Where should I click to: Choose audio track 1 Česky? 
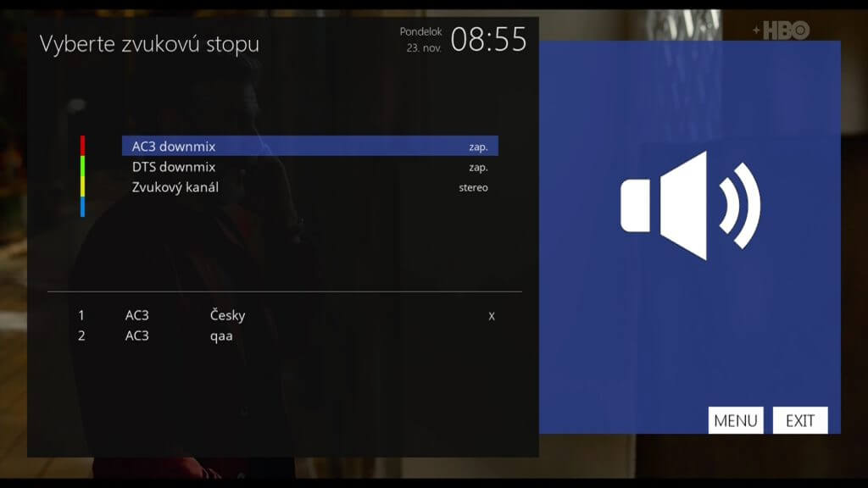pyautogui.click(x=227, y=315)
